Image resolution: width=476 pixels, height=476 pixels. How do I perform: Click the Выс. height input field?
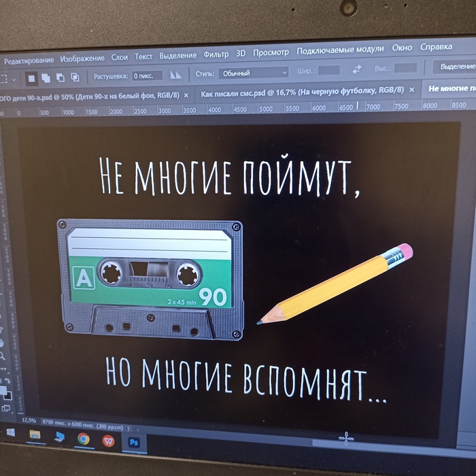405,68
